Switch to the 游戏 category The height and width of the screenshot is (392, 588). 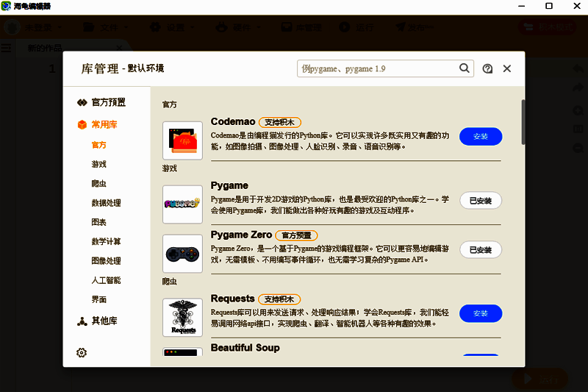[98, 164]
